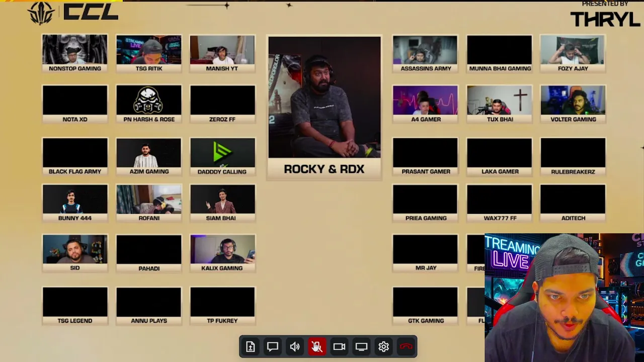644x362 pixels.
Task: Click the TUX BHAI webcam tile
Action: 500,104
